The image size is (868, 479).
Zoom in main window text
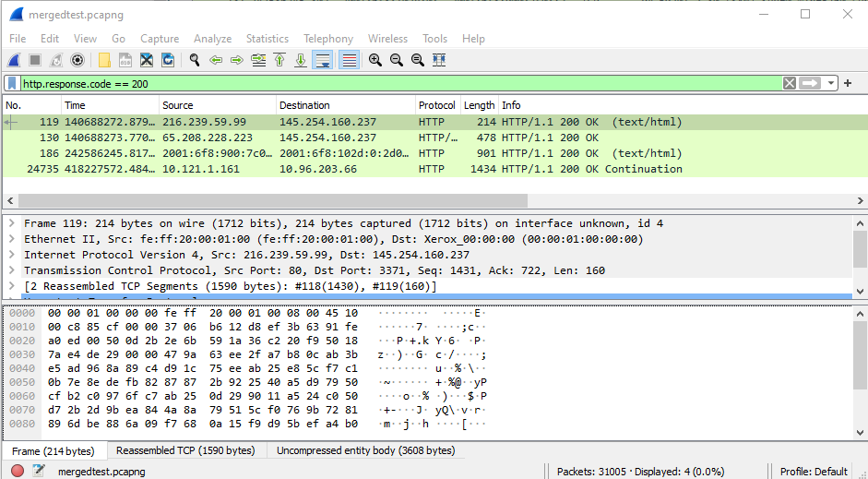(375, 60)
